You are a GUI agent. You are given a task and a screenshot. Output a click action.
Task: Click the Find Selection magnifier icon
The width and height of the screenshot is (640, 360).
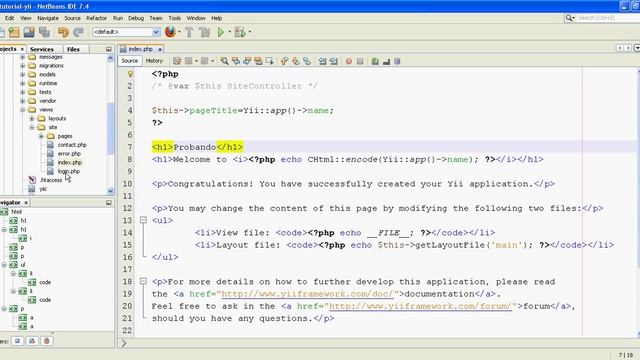coord(224,61)
